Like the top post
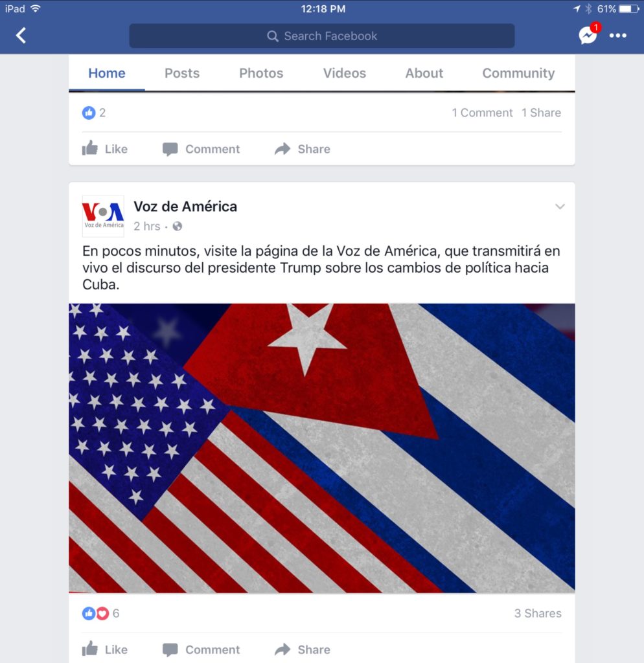644x663 pixels. tap(104, 149)
